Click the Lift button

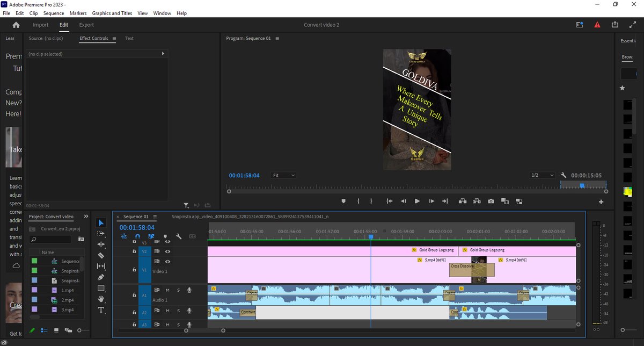coord(462,201)
